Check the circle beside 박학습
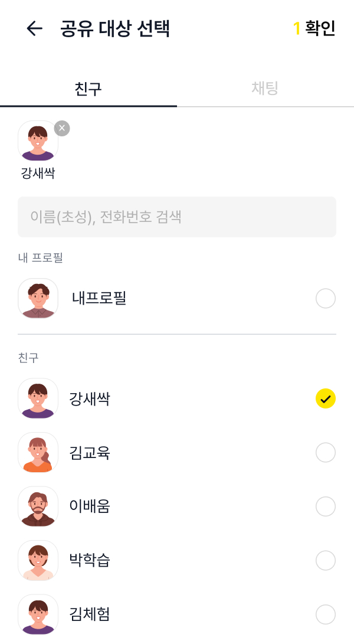This screenshot has height=644, width=354. pos(326,560)
